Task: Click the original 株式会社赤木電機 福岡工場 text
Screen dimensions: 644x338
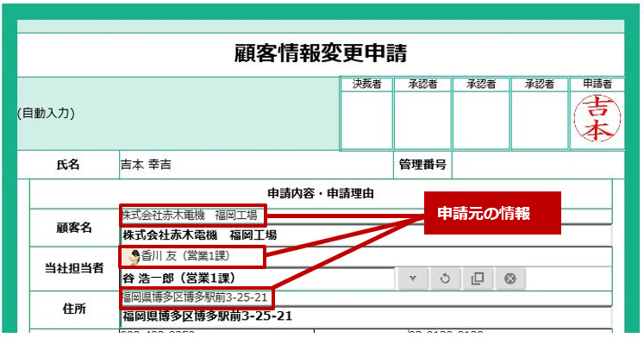Action: pos(190,216)
